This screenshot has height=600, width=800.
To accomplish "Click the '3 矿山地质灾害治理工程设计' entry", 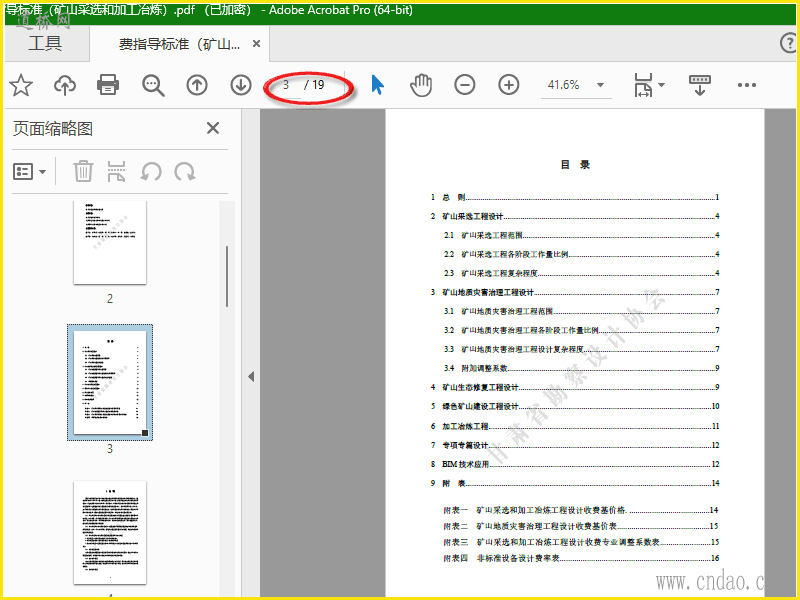I will click(x=574, y=292).
